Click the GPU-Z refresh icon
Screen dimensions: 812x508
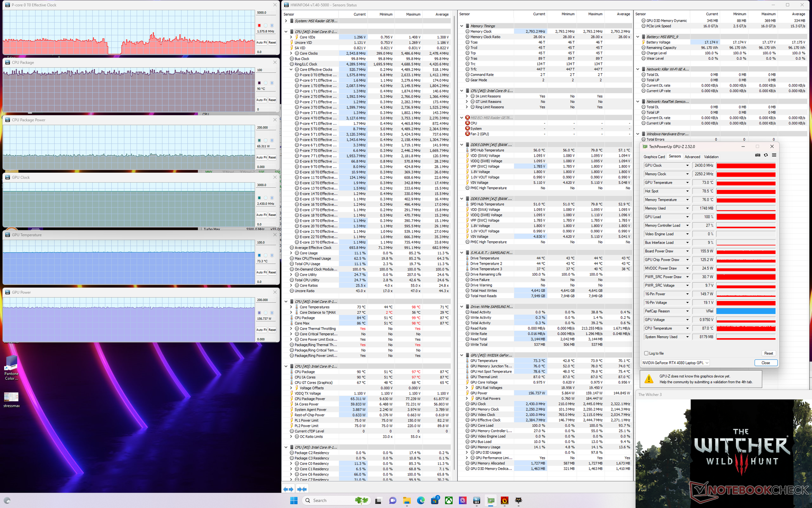click(766, 155)
